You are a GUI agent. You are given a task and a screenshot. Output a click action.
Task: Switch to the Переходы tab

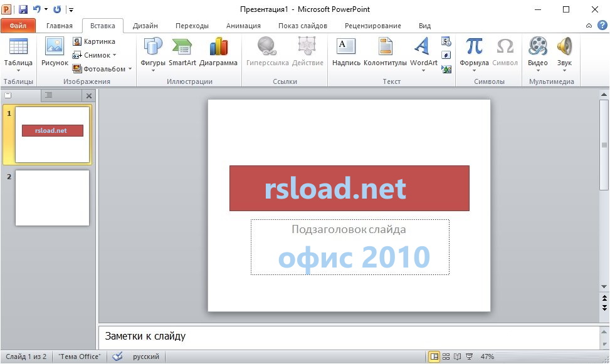click(192, 26)
